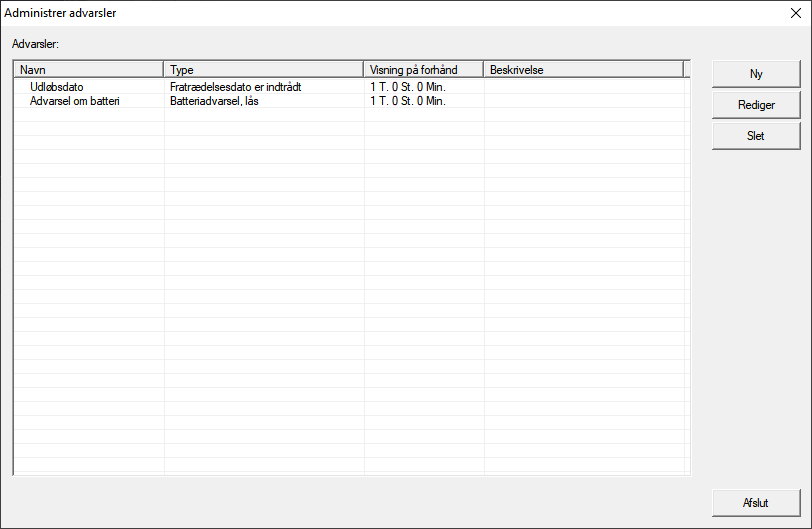
Task: Close the dialog with the Afslut button
Action: 755,503
